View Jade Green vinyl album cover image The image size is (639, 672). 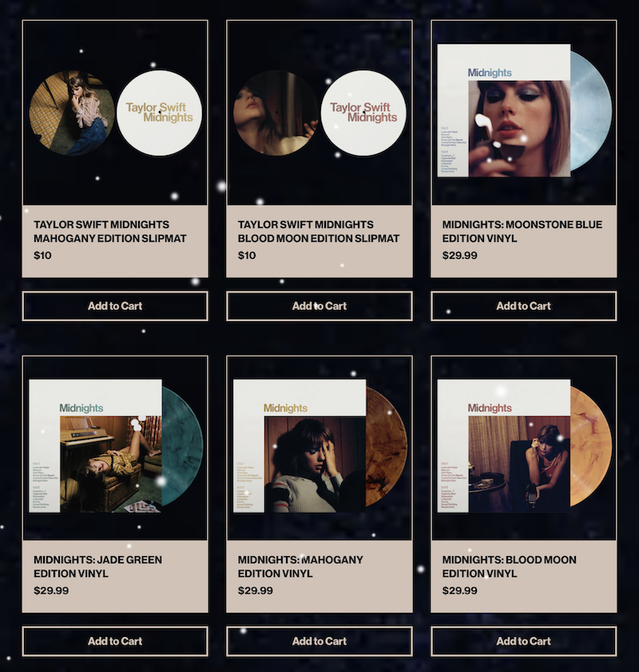(x=96, y=446)
